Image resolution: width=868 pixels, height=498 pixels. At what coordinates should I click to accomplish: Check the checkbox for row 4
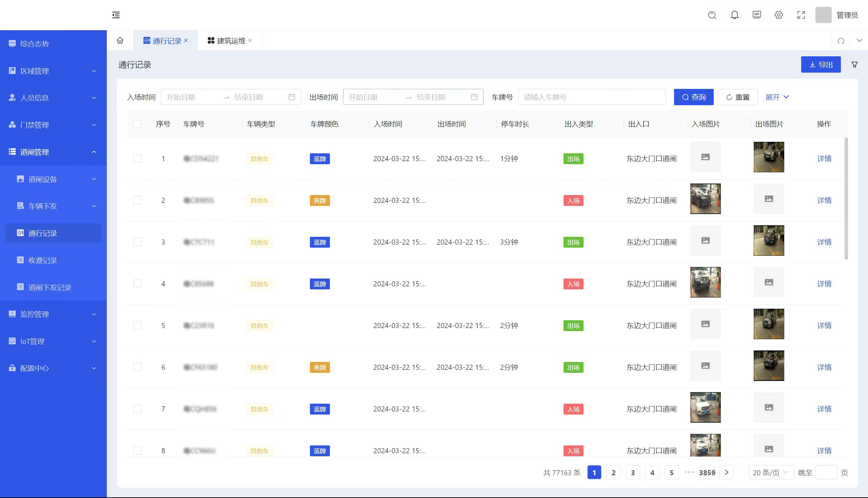137,284
